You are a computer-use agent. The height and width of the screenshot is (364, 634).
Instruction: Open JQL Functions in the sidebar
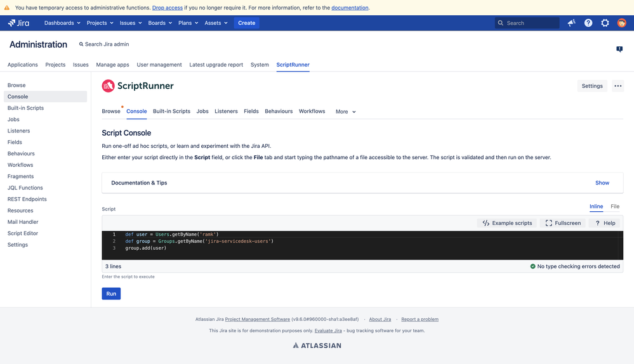point(45,188)
